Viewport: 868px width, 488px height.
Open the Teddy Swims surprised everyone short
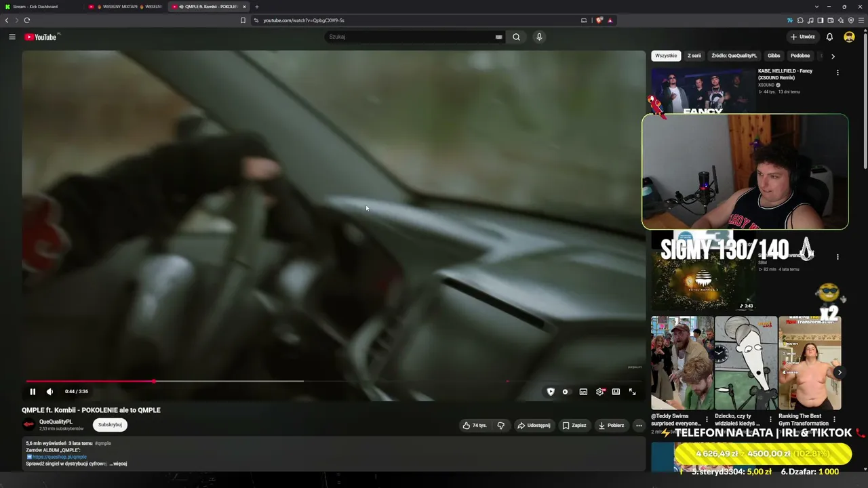[x=682, y=363]
